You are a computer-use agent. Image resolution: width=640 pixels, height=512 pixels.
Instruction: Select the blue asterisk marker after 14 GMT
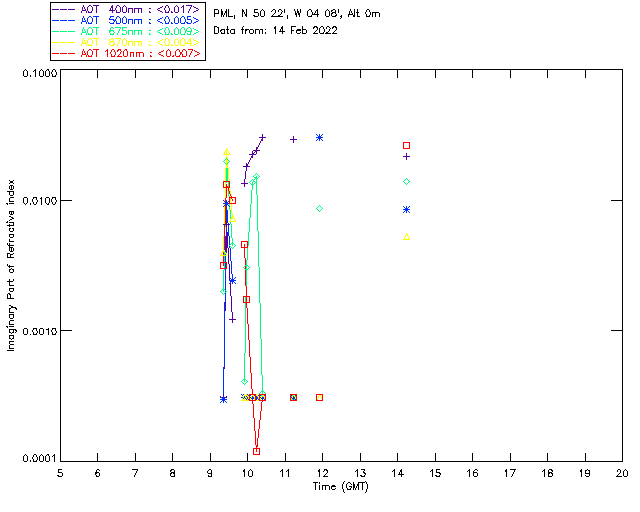point(407,210)
